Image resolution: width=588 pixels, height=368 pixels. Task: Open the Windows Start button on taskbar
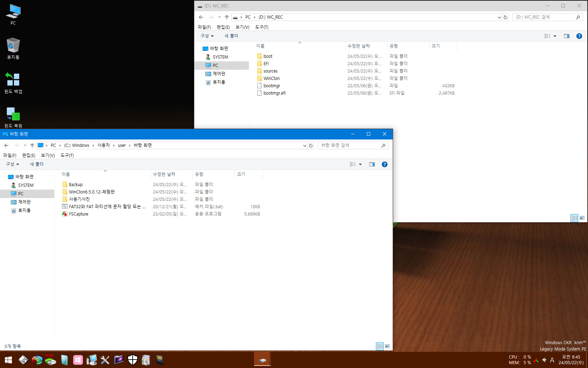coord(8,360)
